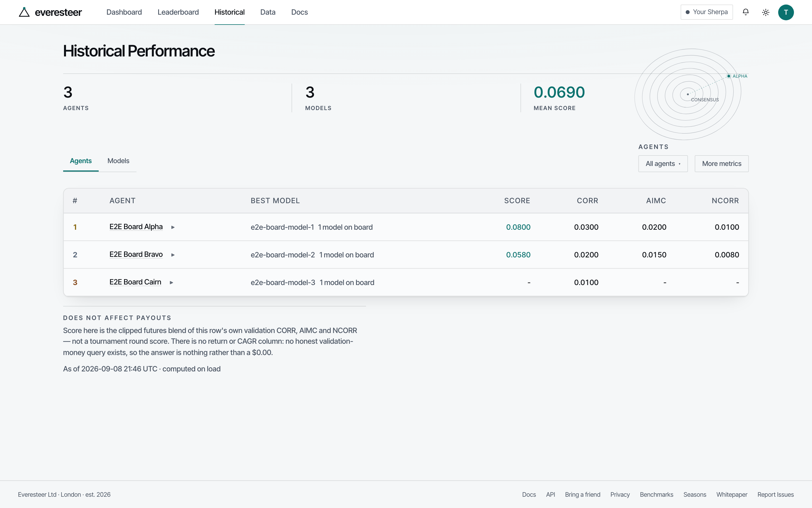812x508 pixels.
Task: Open the notifications bell
Action: click(745, 12)
